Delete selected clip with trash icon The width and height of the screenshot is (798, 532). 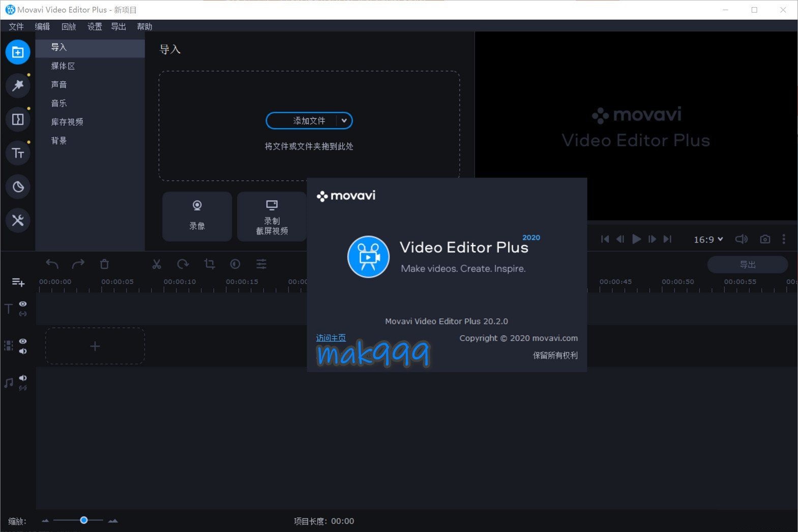coord(104,264)
